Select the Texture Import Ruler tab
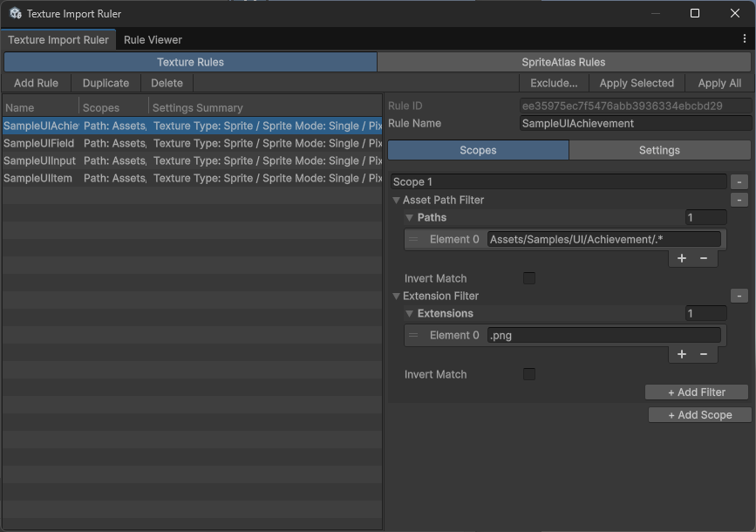Screen dimensions: 756x532 (x=58, y=40)
